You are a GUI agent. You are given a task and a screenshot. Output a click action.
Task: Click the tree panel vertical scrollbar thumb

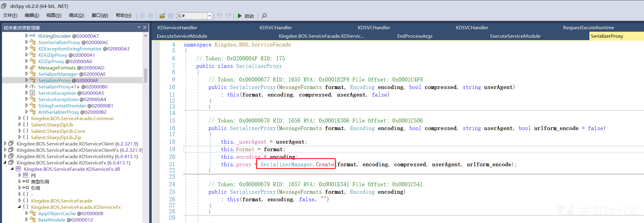tap(145, 75)
